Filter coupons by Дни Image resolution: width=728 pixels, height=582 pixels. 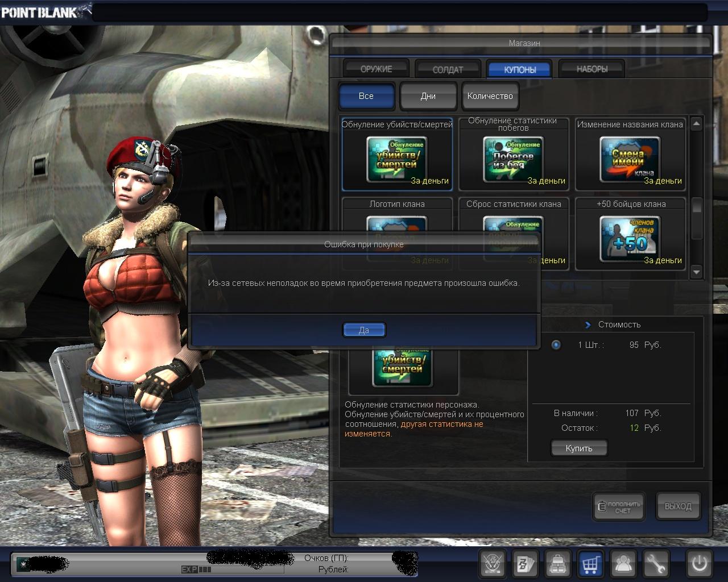click(428, 96)
